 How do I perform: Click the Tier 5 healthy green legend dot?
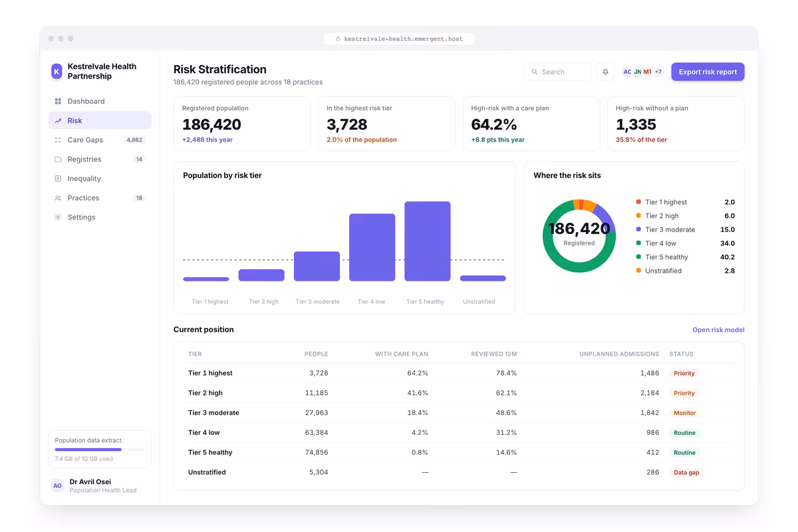click(638, 257)
